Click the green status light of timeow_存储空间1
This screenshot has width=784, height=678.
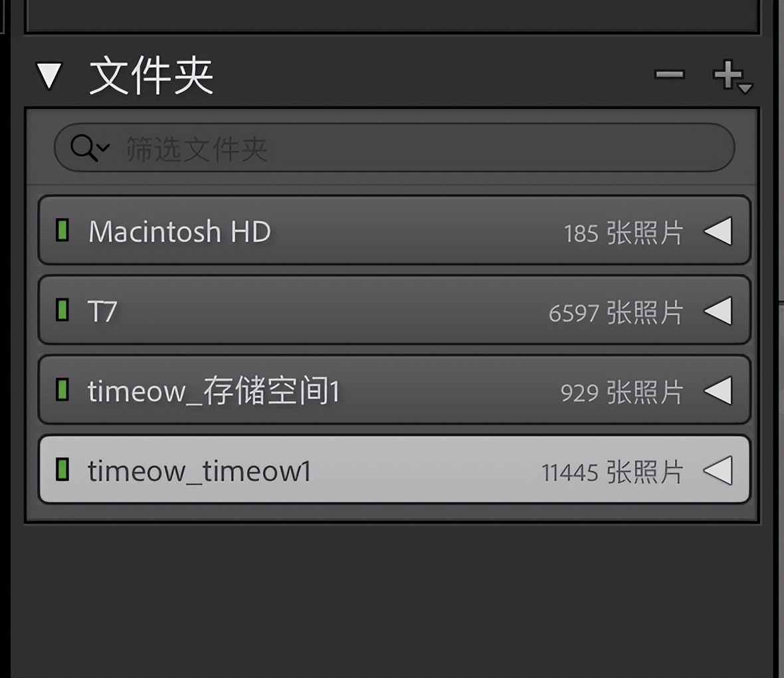click(x=62, y=390)
